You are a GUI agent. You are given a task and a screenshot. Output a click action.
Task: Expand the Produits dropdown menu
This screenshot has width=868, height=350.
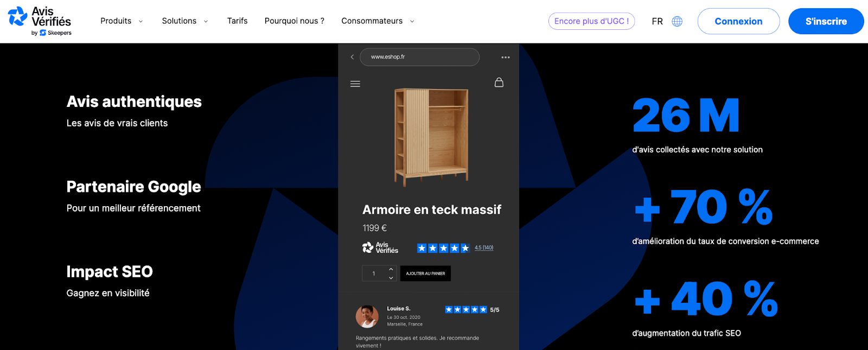pos(122,21)
